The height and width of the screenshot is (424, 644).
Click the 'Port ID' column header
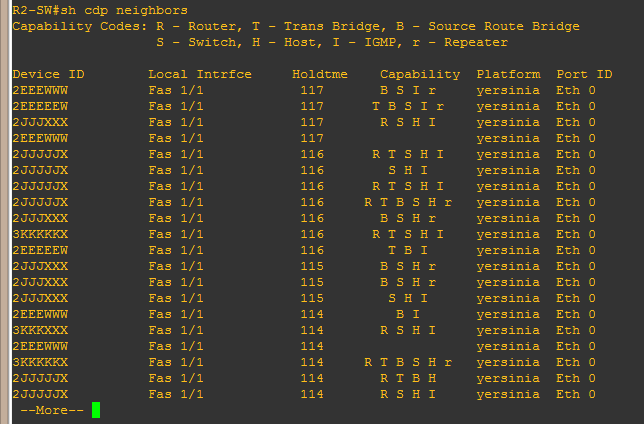pyautogui.click(x=584, y=74)
